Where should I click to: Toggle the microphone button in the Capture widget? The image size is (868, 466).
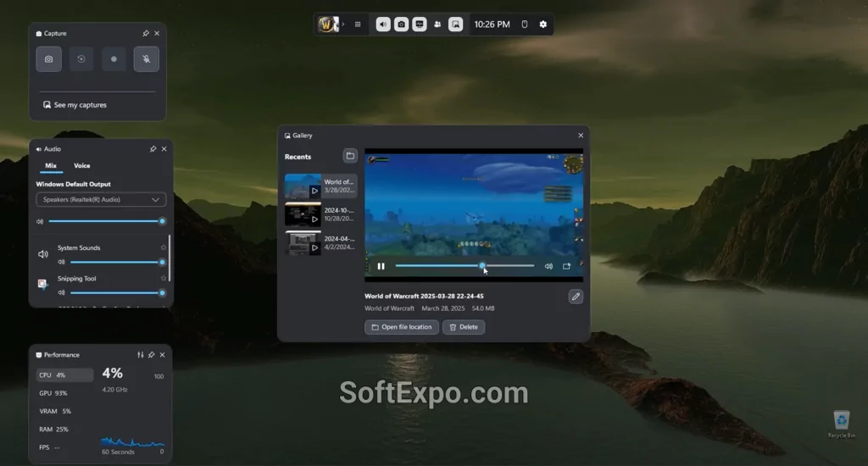click(146, 59)
